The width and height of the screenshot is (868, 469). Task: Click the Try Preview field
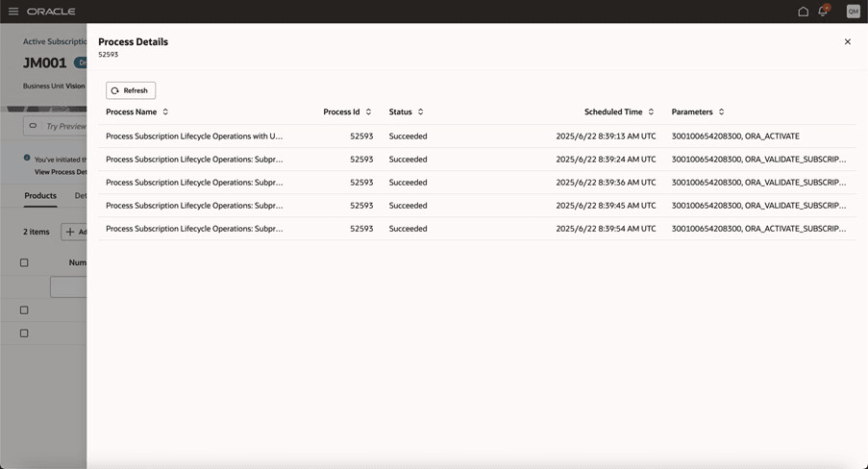coord(55,126)
